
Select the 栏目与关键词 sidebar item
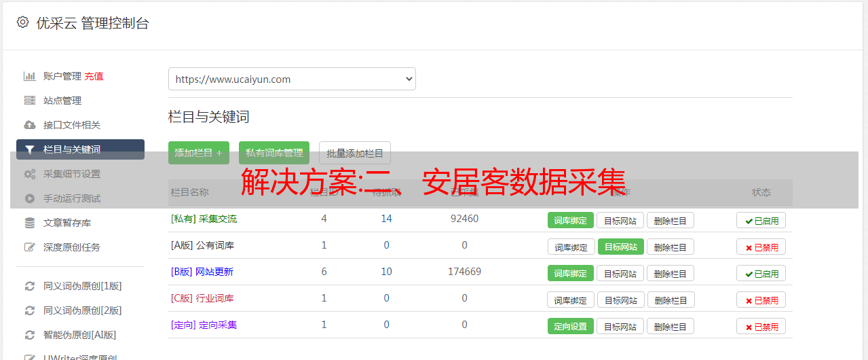click(x=80, y=149)
